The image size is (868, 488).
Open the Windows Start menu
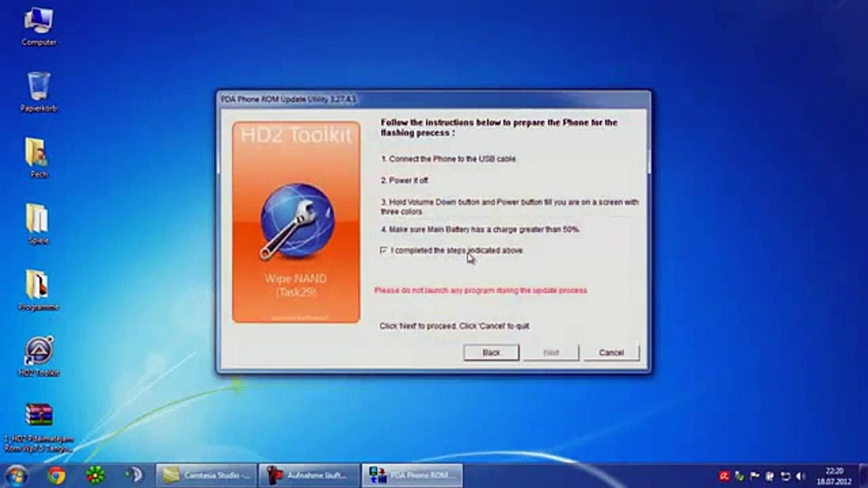coord(16,475)
